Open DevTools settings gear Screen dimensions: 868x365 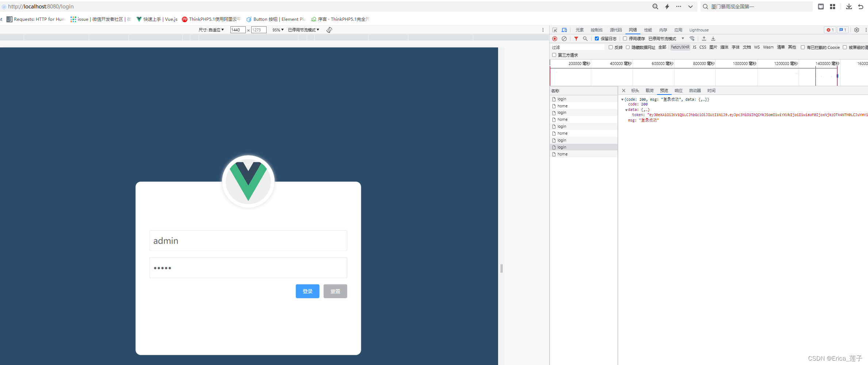point(857,30)
